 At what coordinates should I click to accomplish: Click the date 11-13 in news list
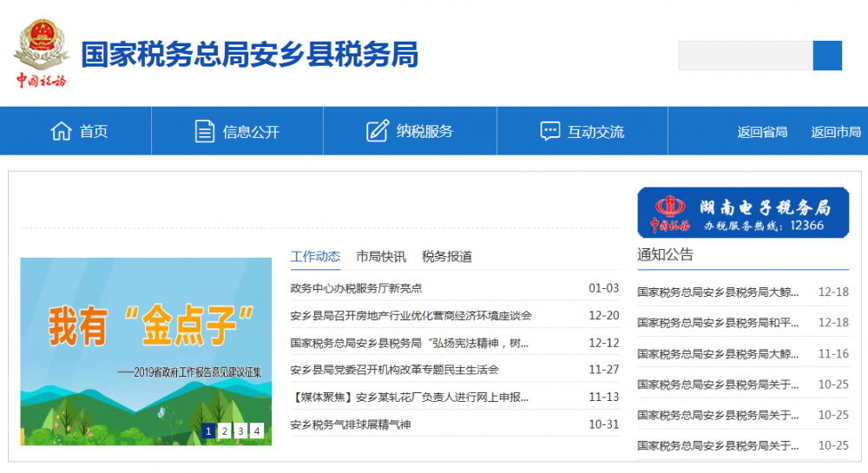pos(603,397)
